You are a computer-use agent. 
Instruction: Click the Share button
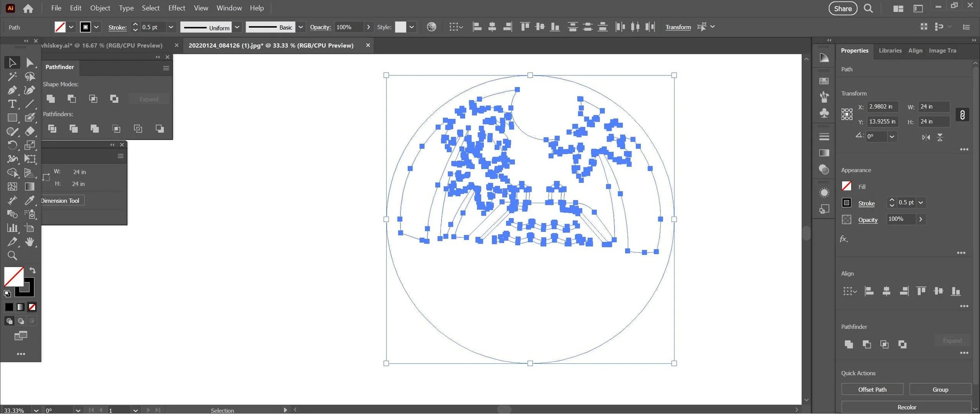point(843,9)
